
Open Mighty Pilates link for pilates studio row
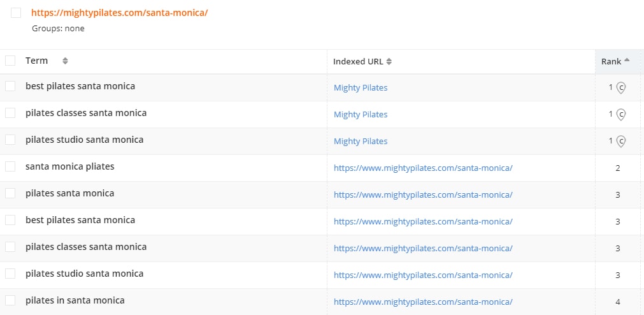click(x=361, y=141)
